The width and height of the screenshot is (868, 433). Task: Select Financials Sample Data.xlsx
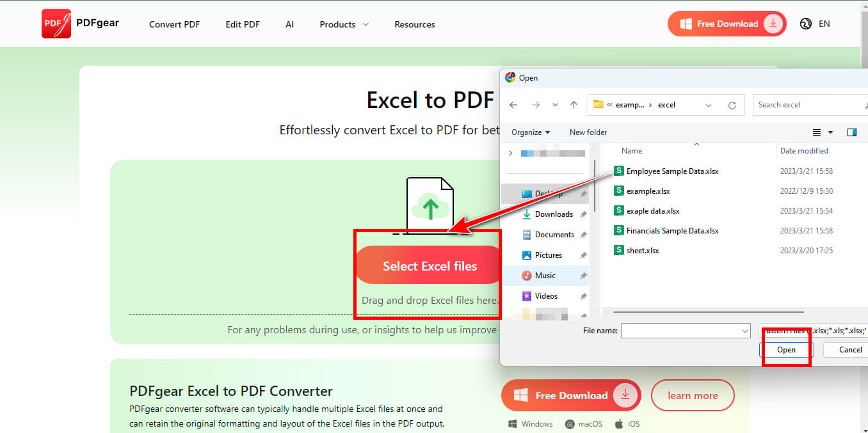(x=672, y=230)
